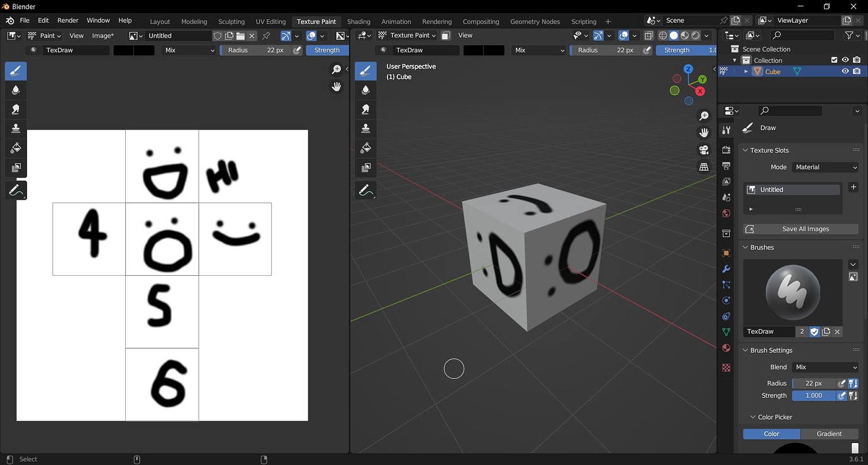Collapse the Texture Slots panel
Image resolution: width=868 pixels, height=465 pixels.
[745, 150]
